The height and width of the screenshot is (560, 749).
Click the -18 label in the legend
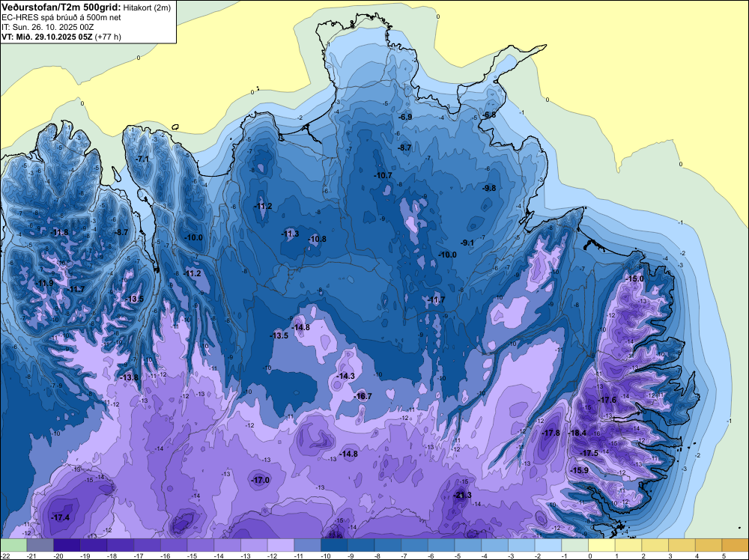point(113,556)
